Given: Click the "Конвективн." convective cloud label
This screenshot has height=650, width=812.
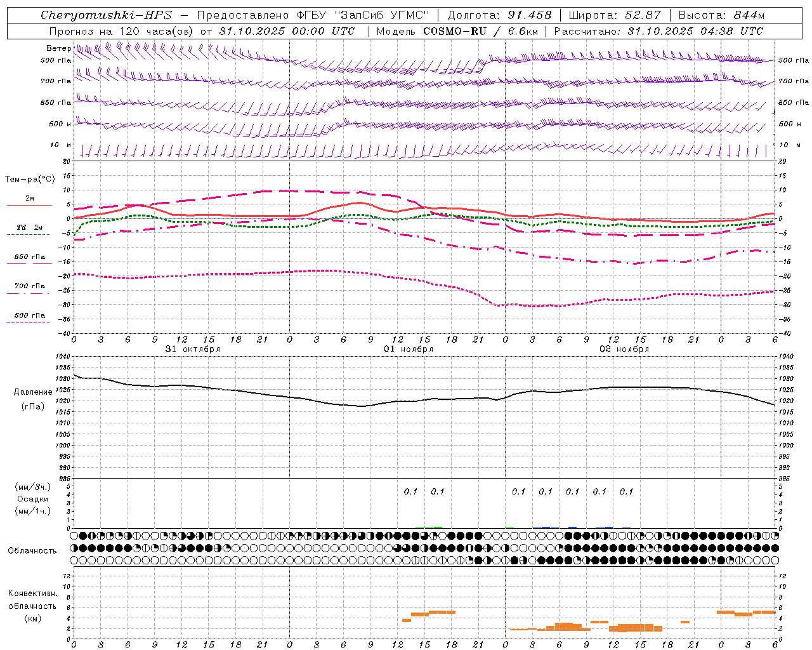Looking at the screenshot, I should tap(32, 594).
